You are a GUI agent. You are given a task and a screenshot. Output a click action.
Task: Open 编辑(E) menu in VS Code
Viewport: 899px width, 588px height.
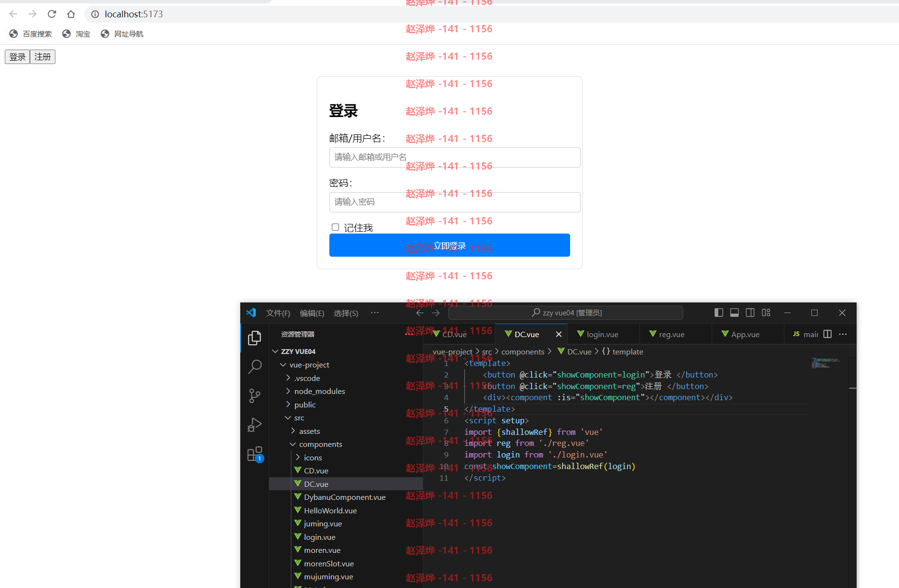click(x=312, y=313)
